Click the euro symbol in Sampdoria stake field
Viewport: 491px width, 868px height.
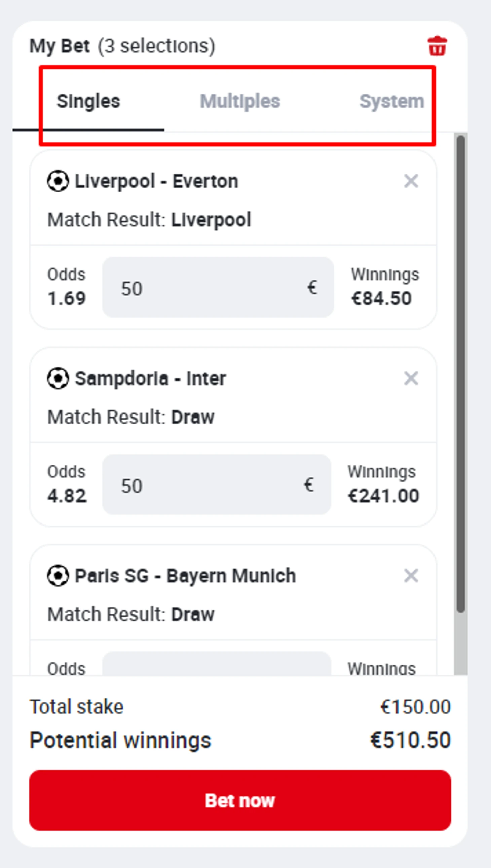309,485
